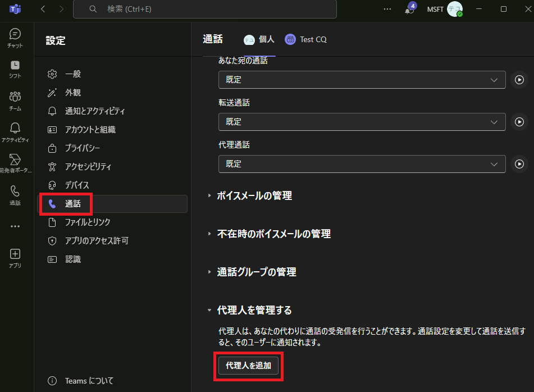Click the Teams について info icon
This screenshot has height=392, width=534.
click(x=52, y=381)
